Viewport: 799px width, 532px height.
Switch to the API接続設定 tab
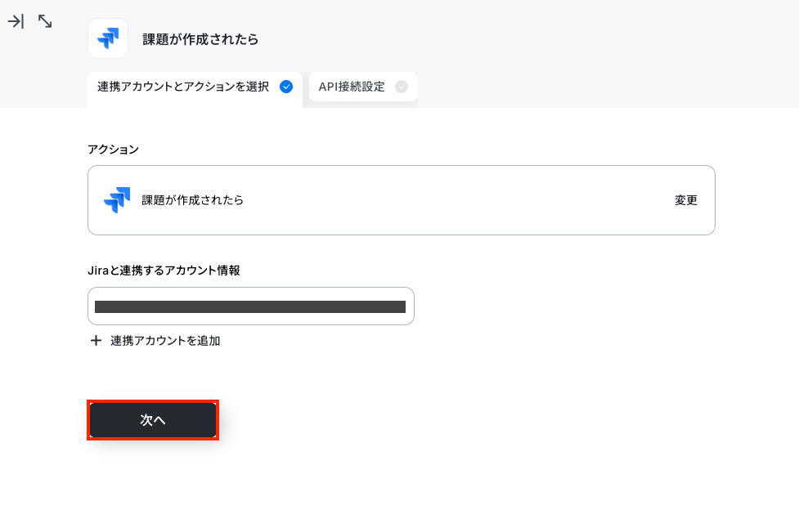coord(363,87)
